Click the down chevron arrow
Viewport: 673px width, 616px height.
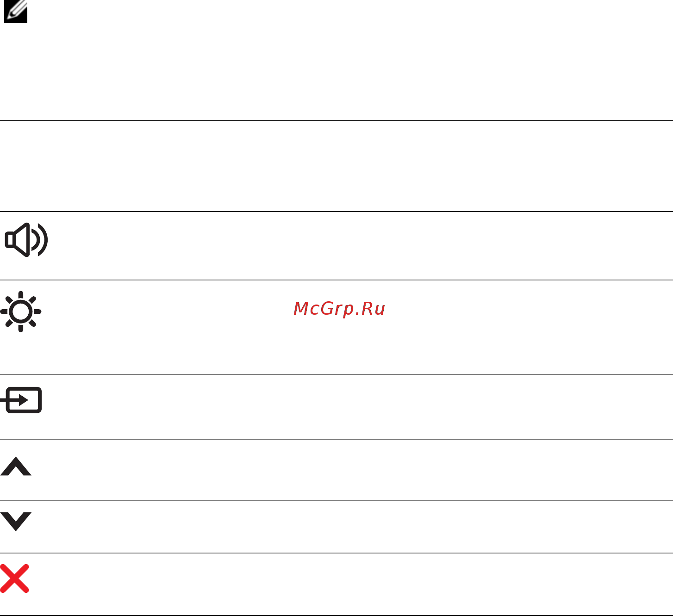pyautogui.click(x=16, y=522)
